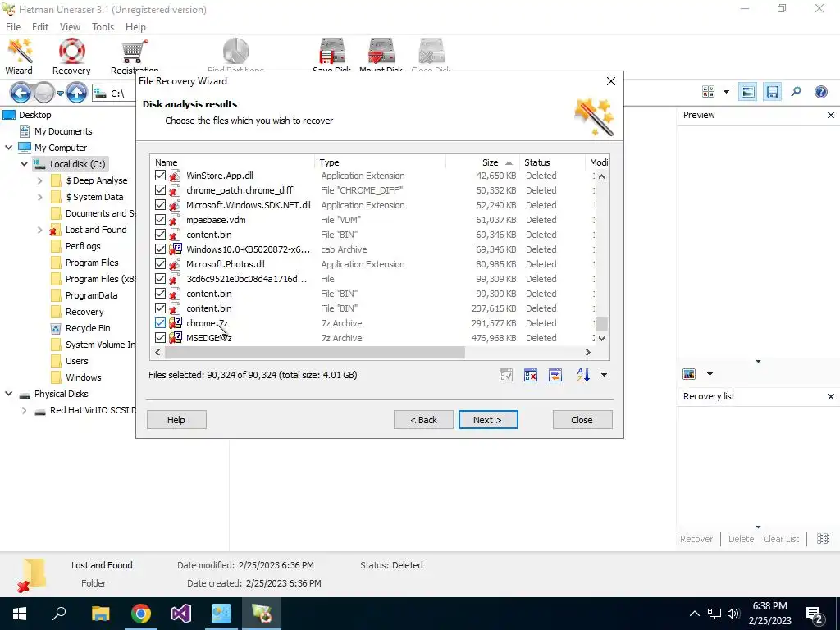Open File Explorer from the taskbar
This screenshot has width=840, height=630.
pos(101,614)
